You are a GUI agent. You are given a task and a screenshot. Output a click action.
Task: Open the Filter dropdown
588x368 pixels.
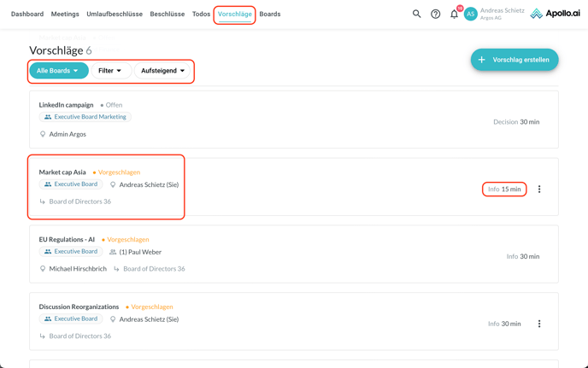[110, 71]
